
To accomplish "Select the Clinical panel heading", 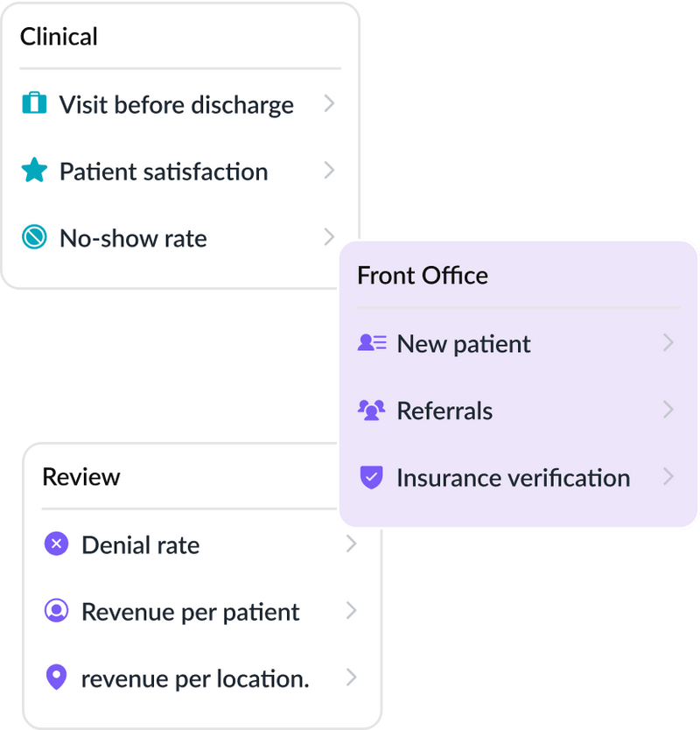I will click(x=59, y=37).
